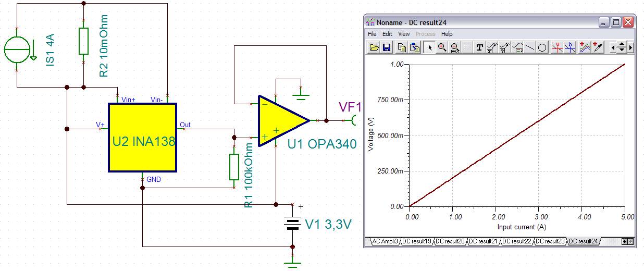Switch to the DC result20 tab
This screenshot has width=644, height=271.
[x=450, y=241]
